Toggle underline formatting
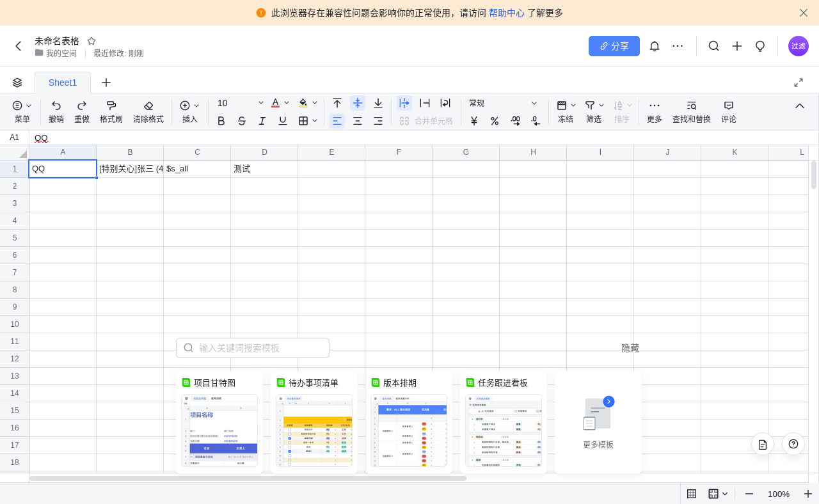The height and width of the screenshot is (504, 819). click(x=283, y=121)
